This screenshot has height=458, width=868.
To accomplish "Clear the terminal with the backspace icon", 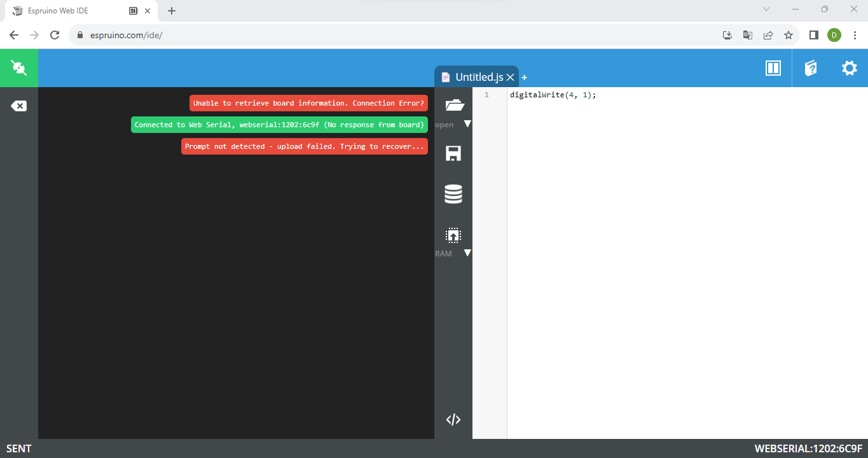I will (18, 106).
